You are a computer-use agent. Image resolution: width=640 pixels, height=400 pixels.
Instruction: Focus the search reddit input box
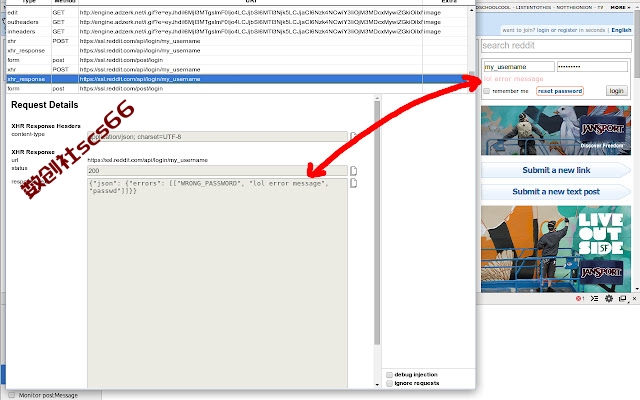[556, 46]
